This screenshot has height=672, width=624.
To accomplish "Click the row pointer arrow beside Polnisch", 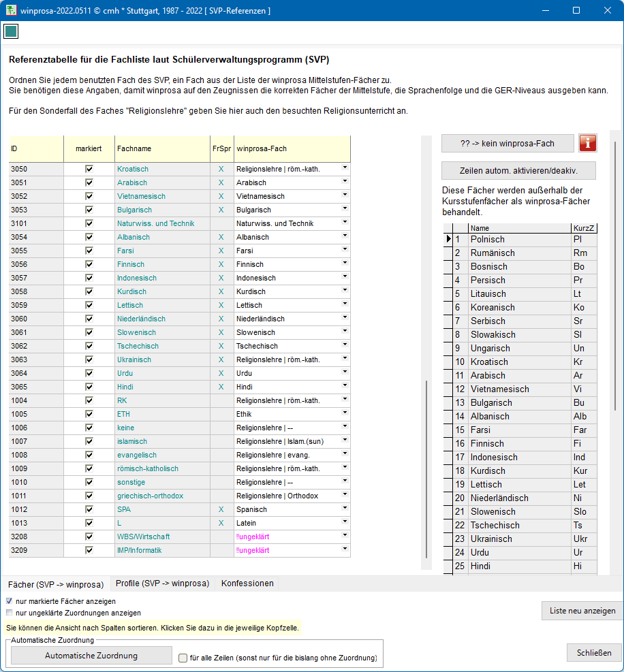I will [x=448, y=239].
